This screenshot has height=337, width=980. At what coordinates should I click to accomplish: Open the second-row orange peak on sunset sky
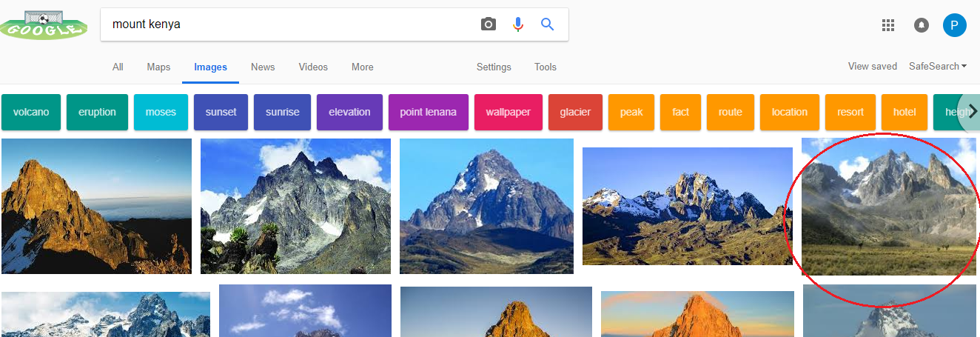click(697, 314)
